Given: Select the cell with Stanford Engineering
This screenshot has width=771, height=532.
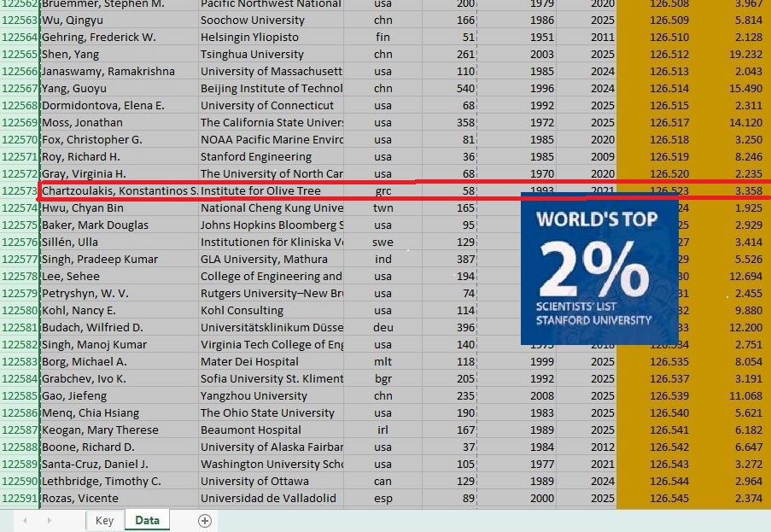Looking at the screenshot, I should (271, 156).
